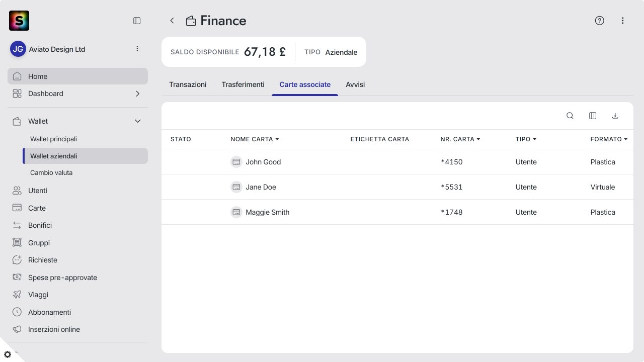Click card number *5531
Image resolution: width=644 pixels, height=362 pixels.
click(451, 187)
